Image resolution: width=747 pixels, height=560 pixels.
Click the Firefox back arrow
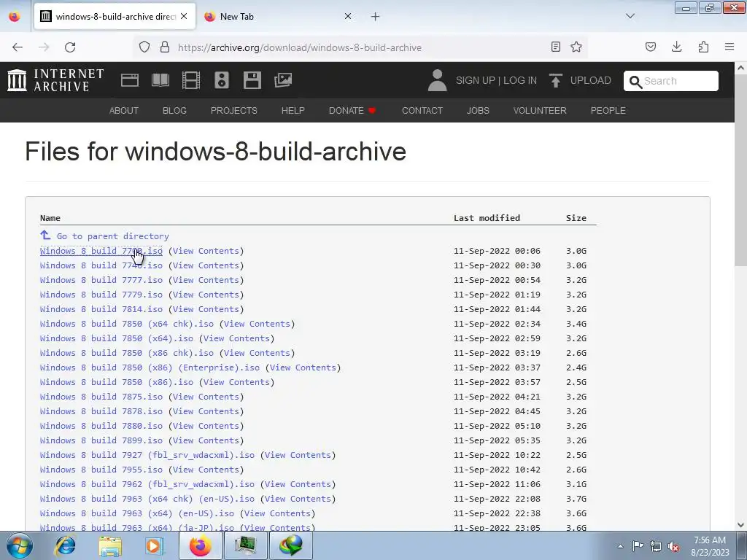[18, 47]
